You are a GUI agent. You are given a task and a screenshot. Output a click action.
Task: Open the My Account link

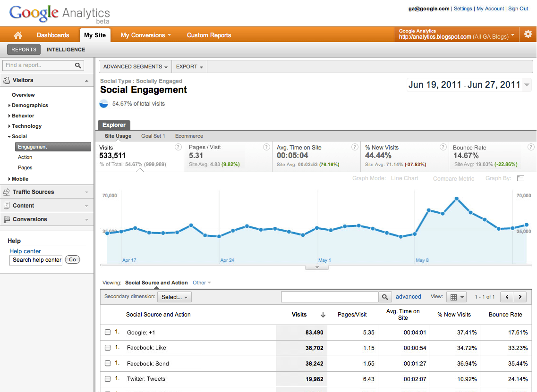click(490, 8)
